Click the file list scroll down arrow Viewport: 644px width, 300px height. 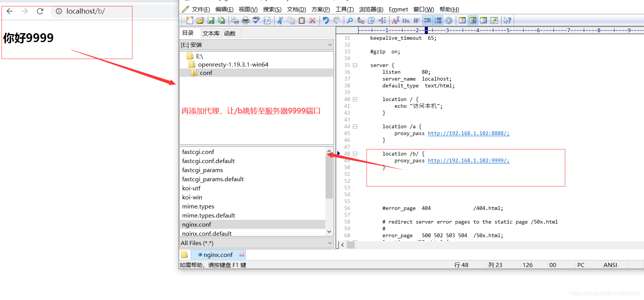[x=329, y=232]
